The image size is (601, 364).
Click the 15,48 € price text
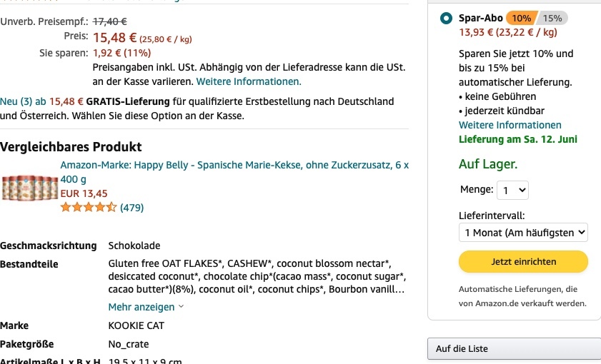coord(114,38)
